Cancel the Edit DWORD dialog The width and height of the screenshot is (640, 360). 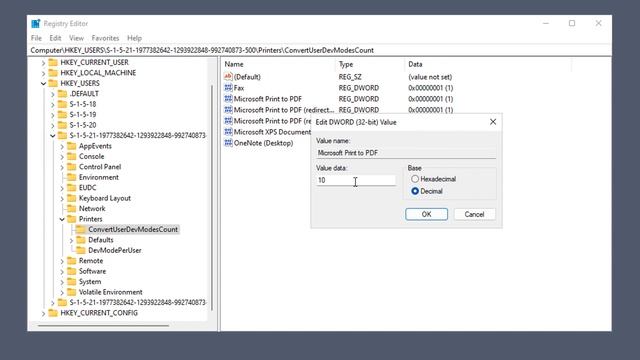tap(474, 214)
